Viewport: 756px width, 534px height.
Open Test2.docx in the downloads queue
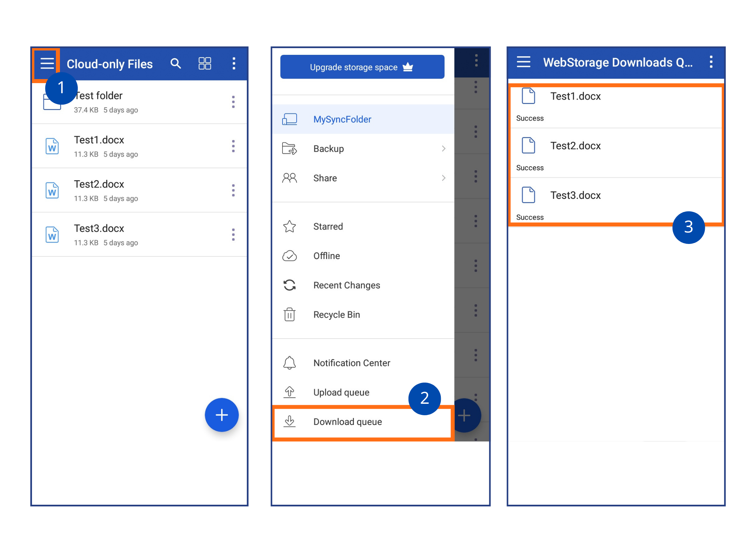click(x=616, y=153)
